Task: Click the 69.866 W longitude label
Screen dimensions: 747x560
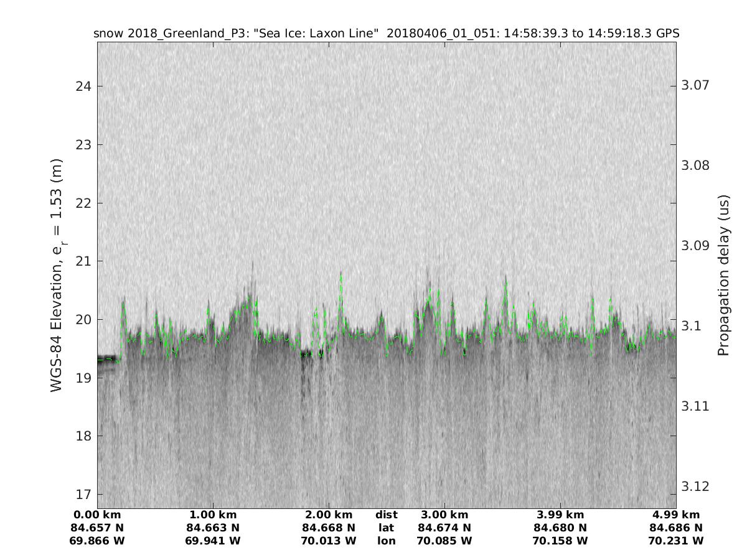Action: pos(98,541)
